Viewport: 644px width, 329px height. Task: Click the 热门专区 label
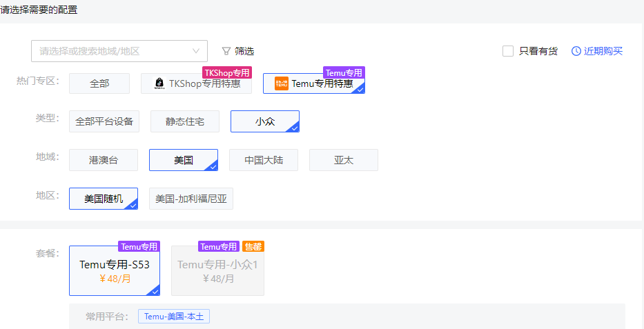38,81
